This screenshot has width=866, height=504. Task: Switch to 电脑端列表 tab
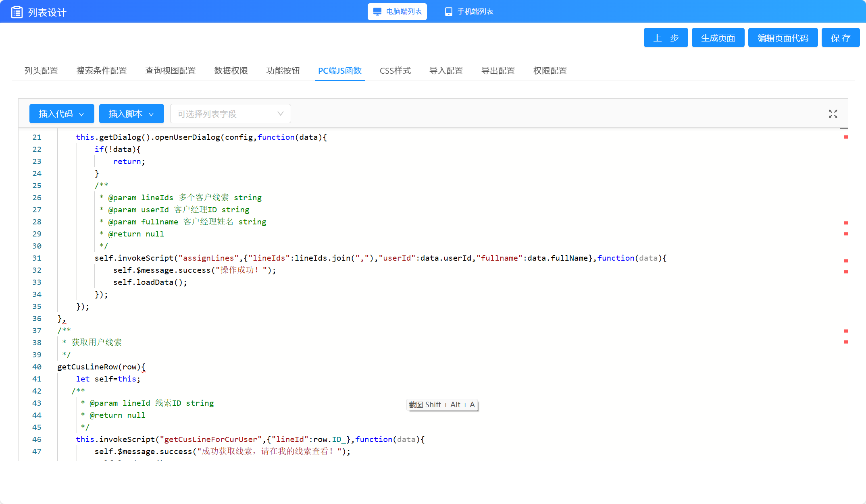tap(397, 12)
